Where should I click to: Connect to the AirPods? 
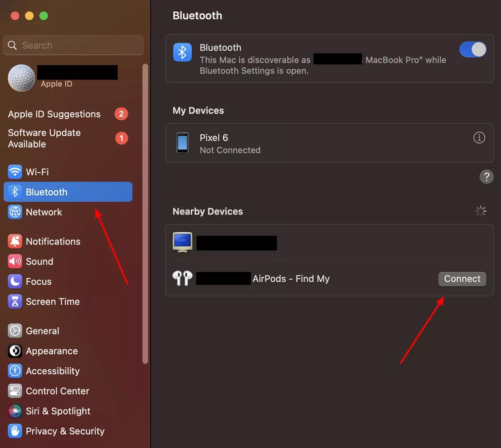462,279
